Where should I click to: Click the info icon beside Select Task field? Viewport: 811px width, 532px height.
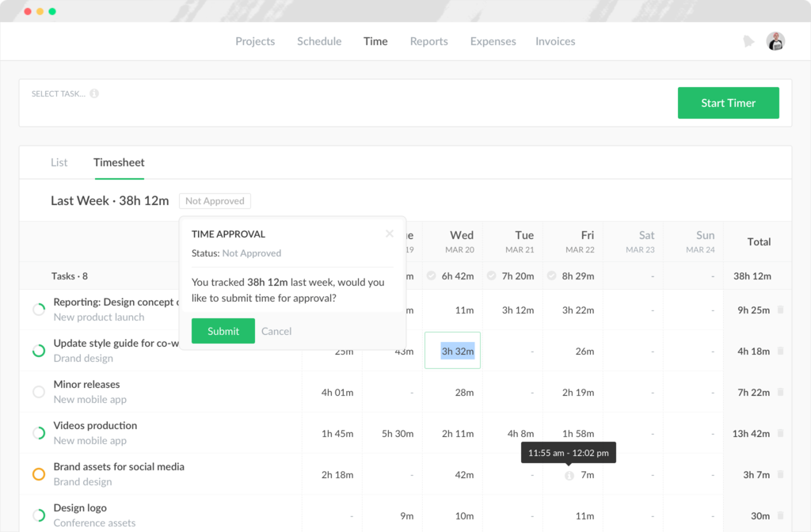click(x=94, y=93)
